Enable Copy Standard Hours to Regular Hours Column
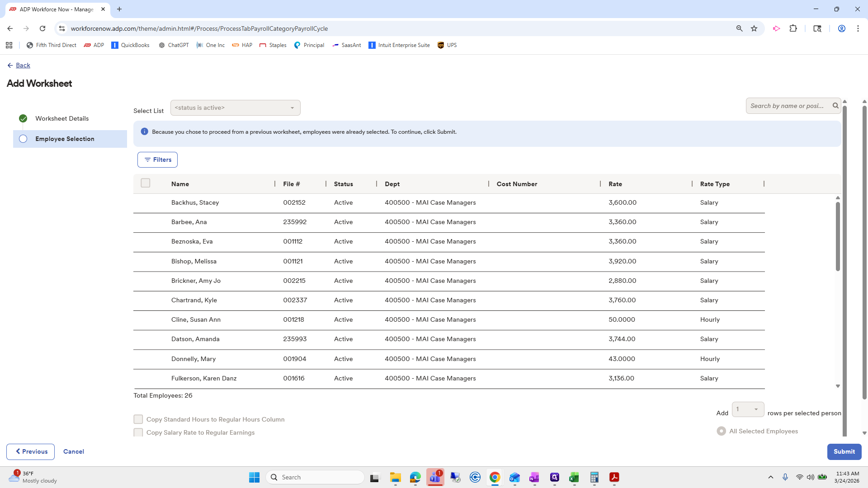Viewport: 868px width, 488px height. coord(138,419)
